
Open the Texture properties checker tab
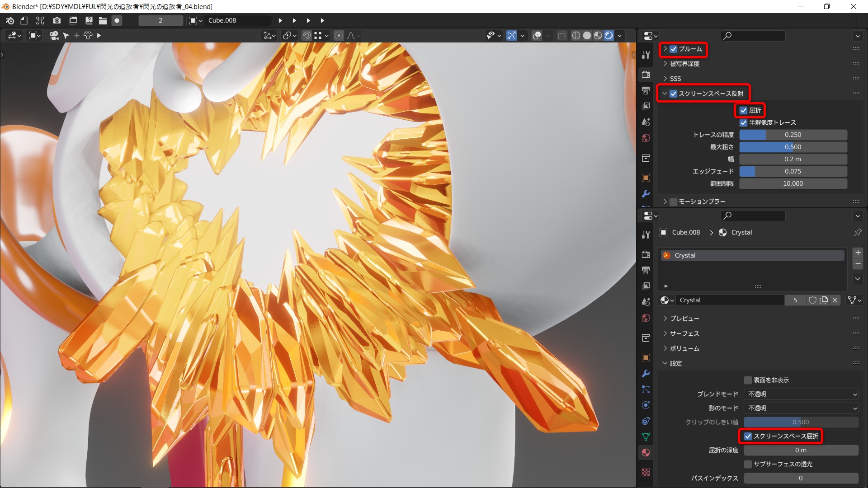pos(646,472)
